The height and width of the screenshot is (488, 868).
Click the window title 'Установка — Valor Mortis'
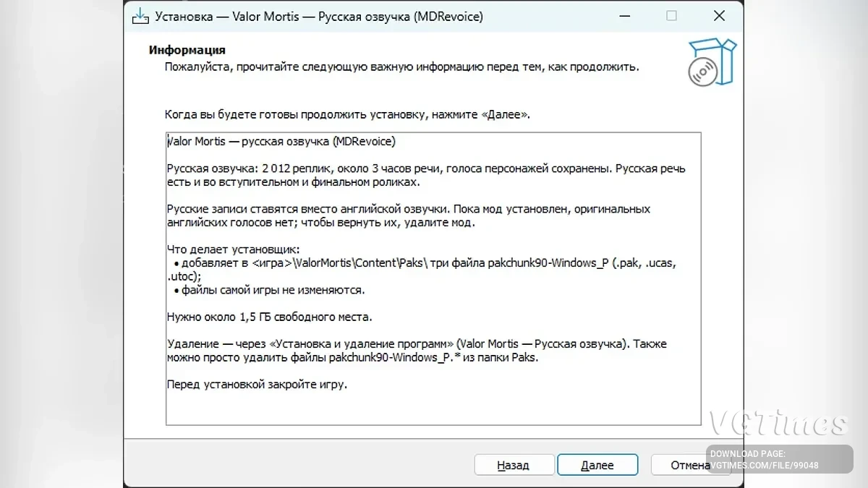pos(319,16)
